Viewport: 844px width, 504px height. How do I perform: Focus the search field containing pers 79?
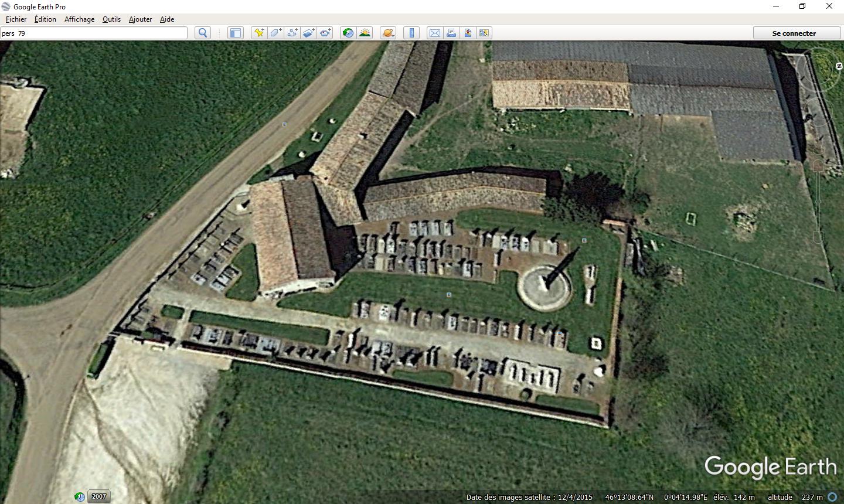click(x=94, y=33)
